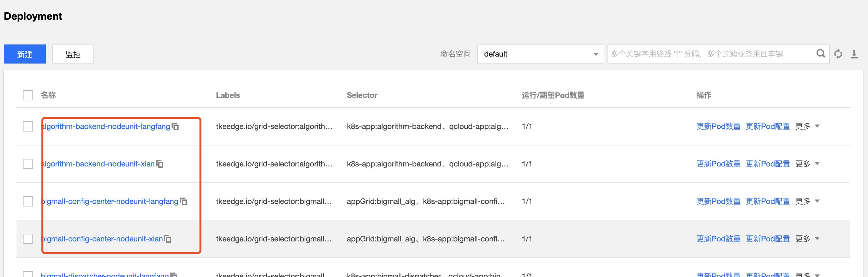Expand 更多 for bigmall-config-center-nodeunit-xian
The height and width of the screenshot is (277, 868).
807,239
